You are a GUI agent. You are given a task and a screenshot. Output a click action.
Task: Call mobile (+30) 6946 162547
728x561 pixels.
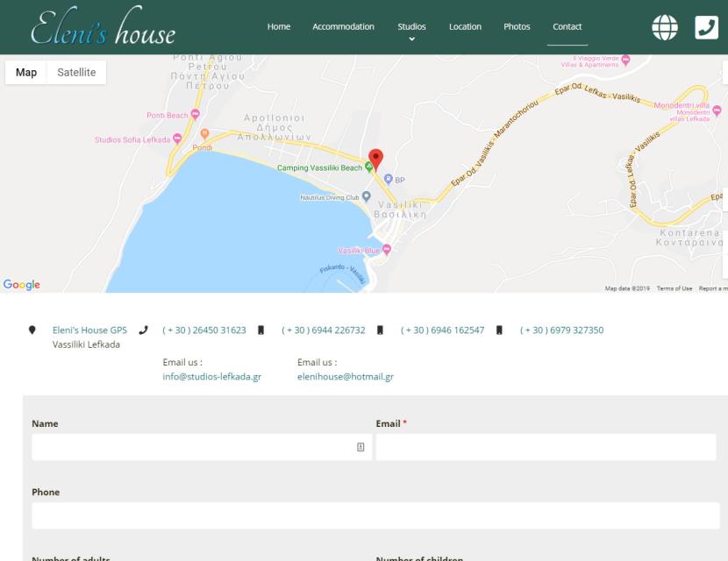442,330
